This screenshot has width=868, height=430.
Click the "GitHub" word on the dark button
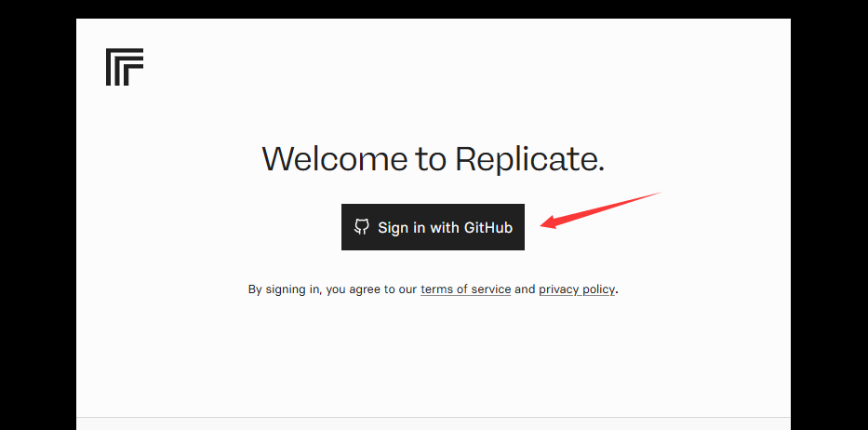[x=488, y=228]
